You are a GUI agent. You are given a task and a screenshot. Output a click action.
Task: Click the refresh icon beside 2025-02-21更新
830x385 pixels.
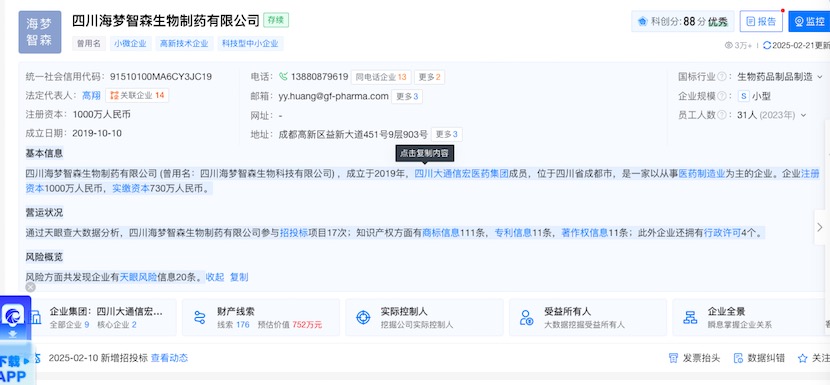click(x=767, y=46)
